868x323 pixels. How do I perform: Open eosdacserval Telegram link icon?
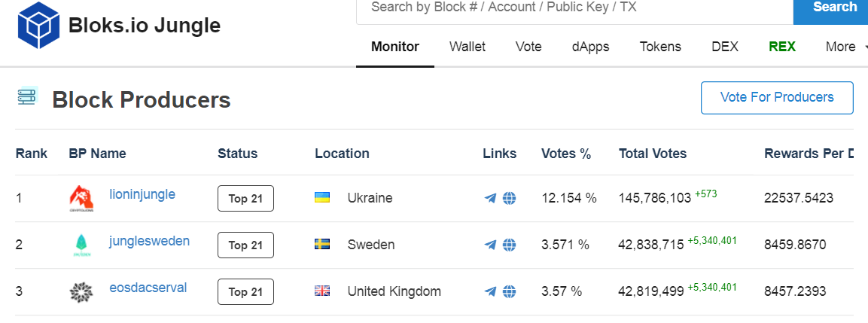[x=490, y=291]
